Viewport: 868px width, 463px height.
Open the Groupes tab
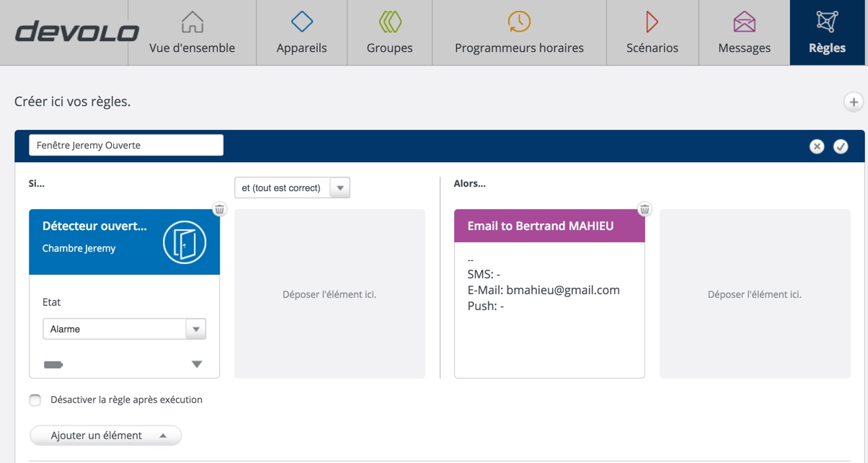click(x=389, y=33)
